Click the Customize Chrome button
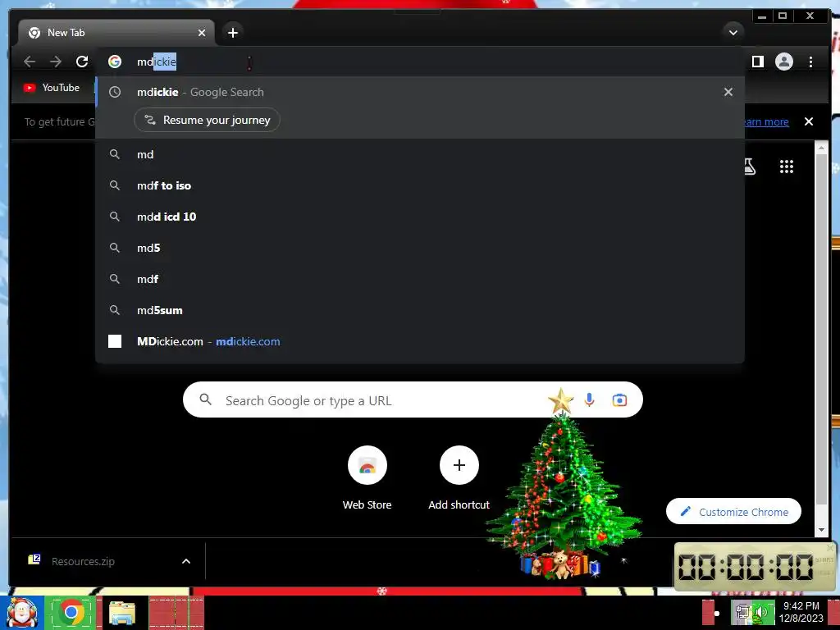 733,512
